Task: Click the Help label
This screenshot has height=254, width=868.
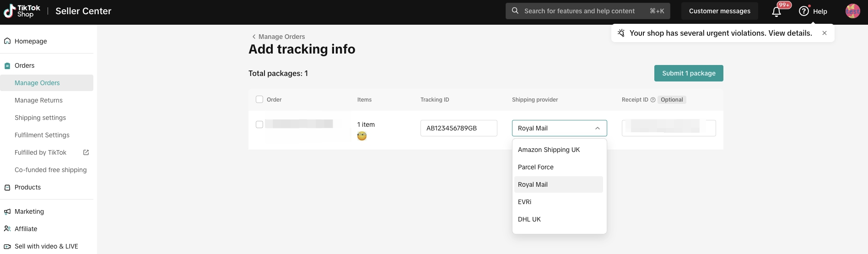Action: pos(820,11)
